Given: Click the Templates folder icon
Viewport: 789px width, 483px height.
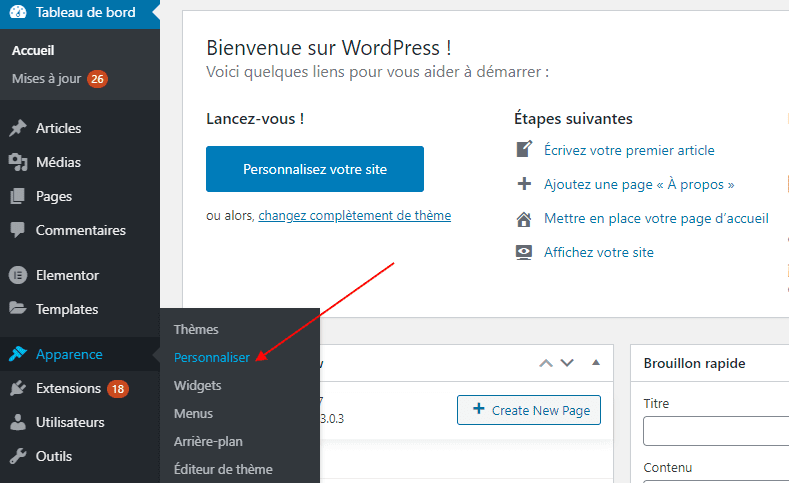Looking at the screenshot, I should [18, 308].
